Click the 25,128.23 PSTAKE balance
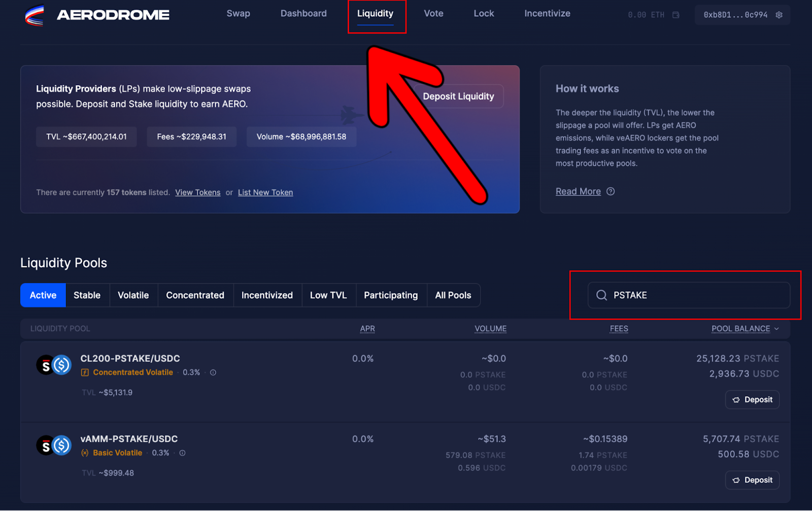 tap(737, 359)
